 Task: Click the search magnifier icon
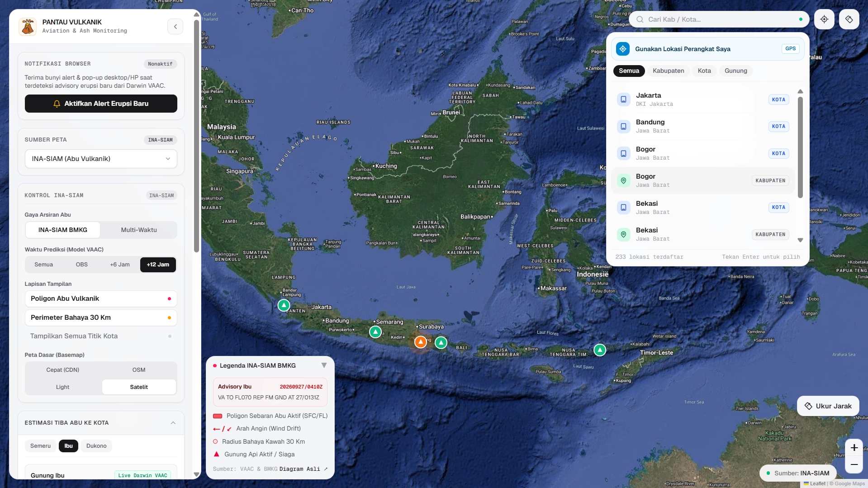pyautogui.click(x=640, y=19)
